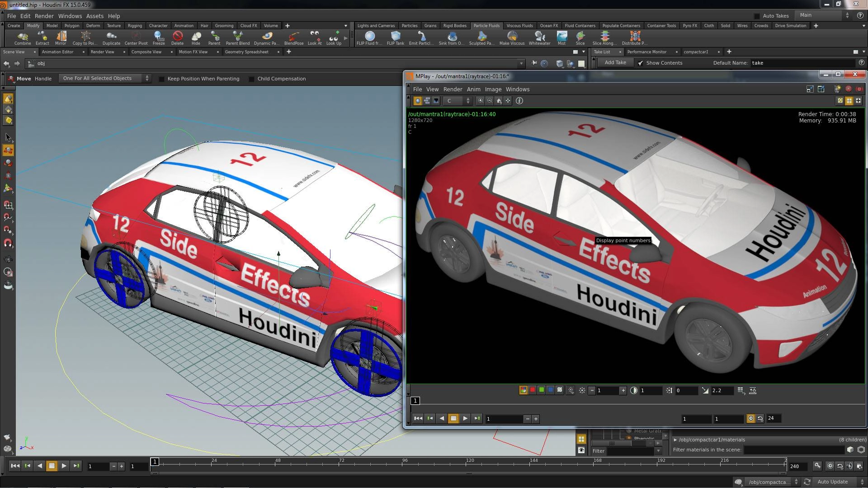This screenshot has width=868, height=488.
Task: Select the Parent Blend tool
Action: (238, 38)
